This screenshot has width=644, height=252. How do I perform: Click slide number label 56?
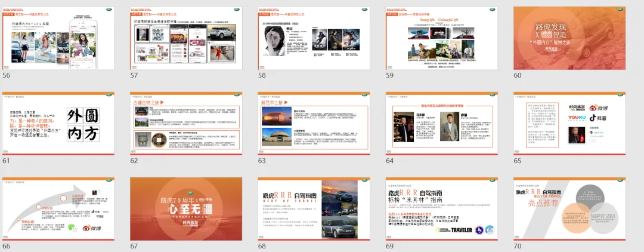6,76
